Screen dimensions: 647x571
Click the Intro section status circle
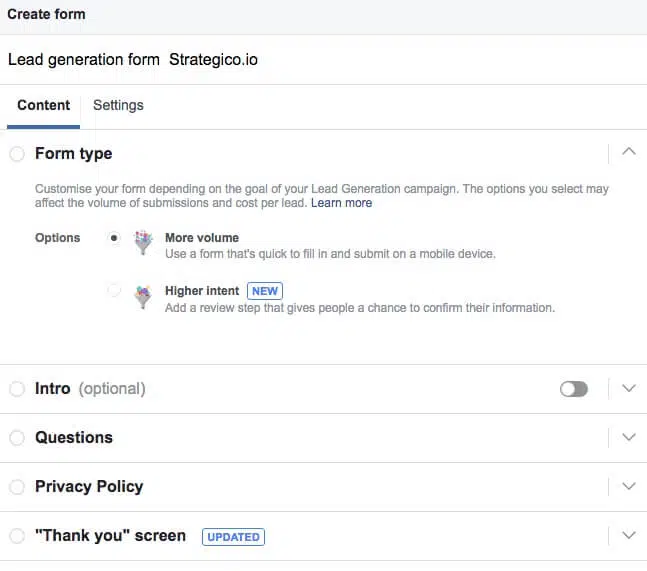pyautogui.click(x=17, y=389)
